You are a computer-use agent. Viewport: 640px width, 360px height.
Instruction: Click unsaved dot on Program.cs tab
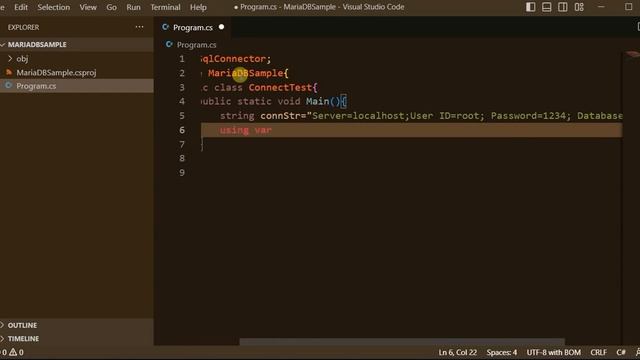tap(221, 27)
